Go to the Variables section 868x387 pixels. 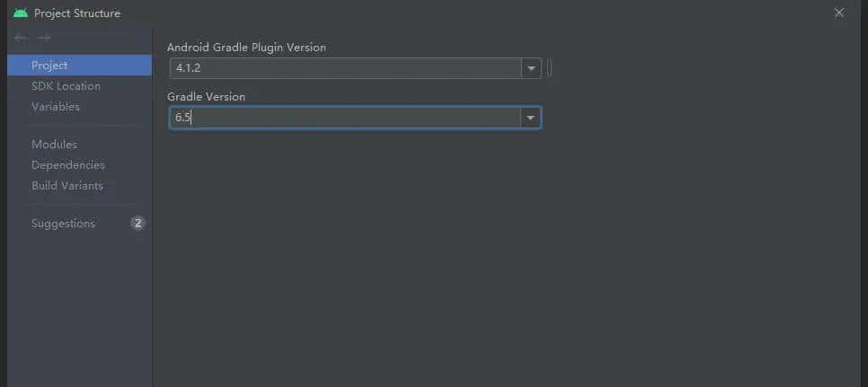tap(56, 107)
